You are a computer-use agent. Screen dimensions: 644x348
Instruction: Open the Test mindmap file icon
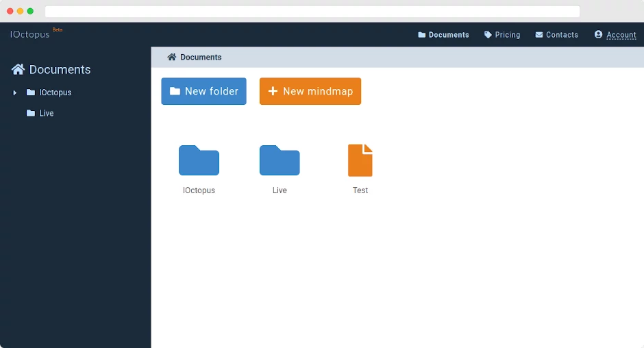tap(360, 160)
